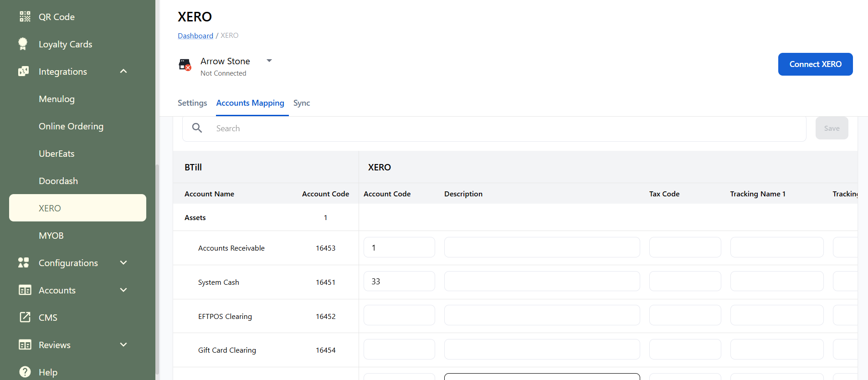The image size is (868, 380).
Task: Click Gift Card Clearing description field
Action: (542, 349)
